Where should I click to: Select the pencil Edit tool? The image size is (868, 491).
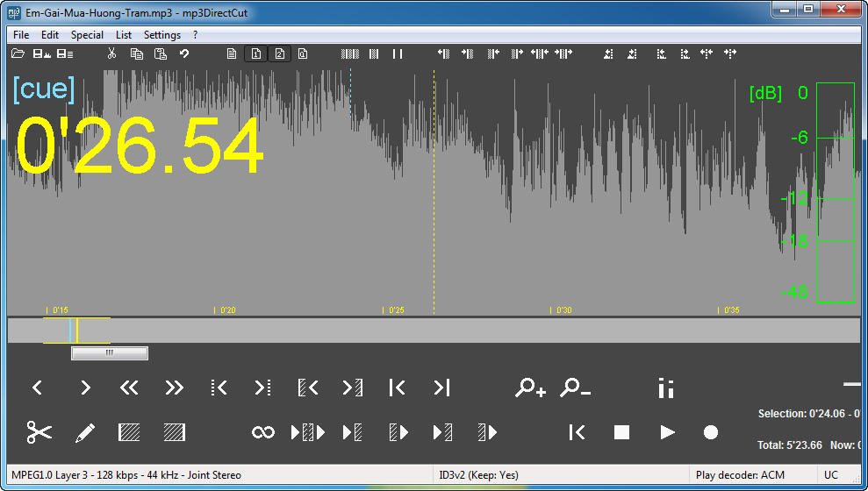(x=85, y=432)
